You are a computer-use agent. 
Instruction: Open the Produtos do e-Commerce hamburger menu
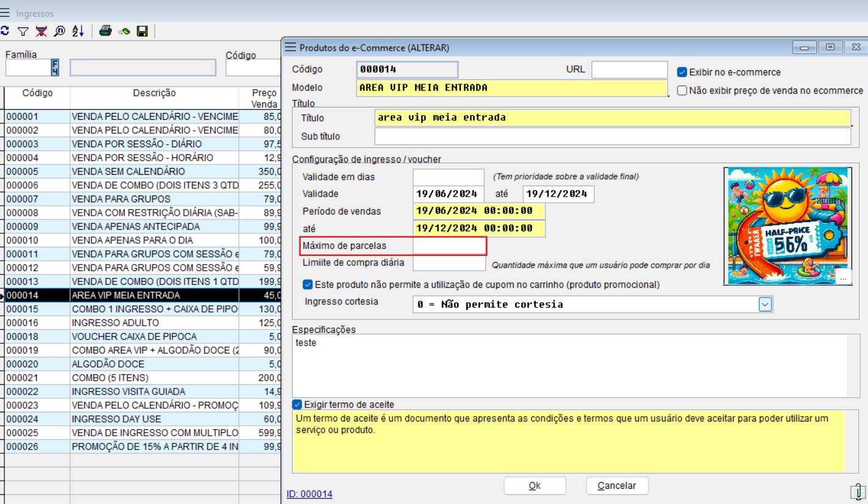290,47
